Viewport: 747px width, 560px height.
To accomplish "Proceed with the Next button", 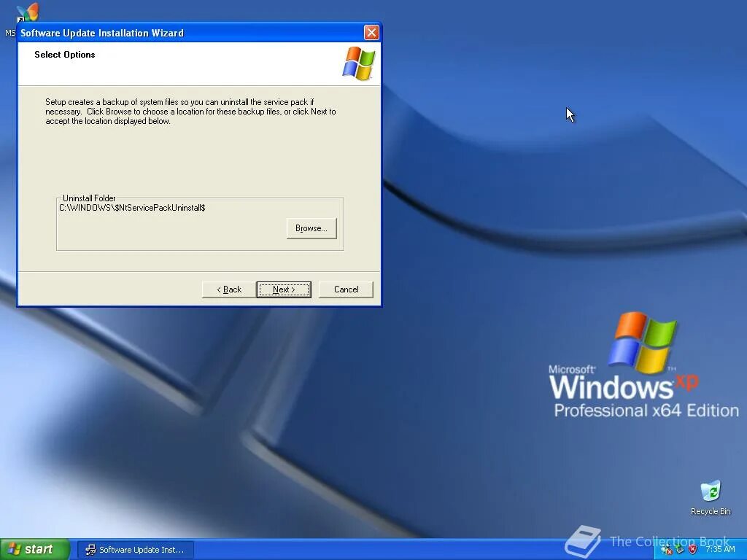I will point(284,289).
